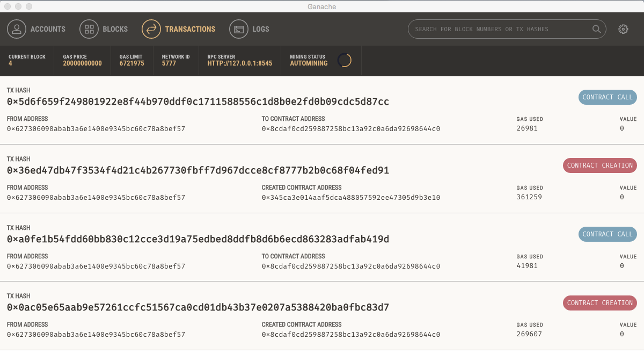Open transaction 0x0ac05e65aab9... hash
The image size is (644, 361).
[x=198, y=307]
